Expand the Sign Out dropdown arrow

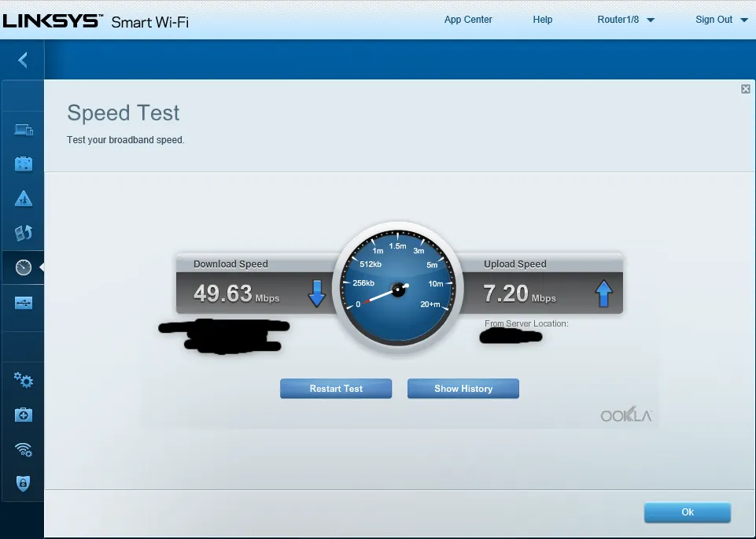tap(743, 20)
